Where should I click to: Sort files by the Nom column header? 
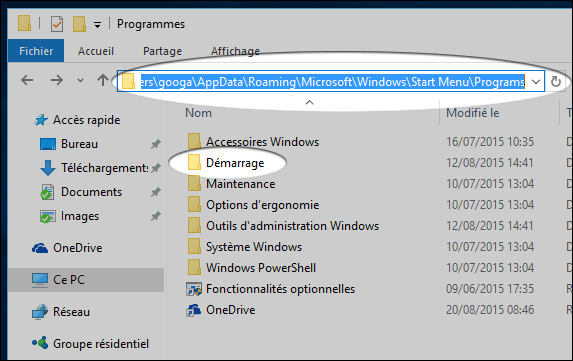point(198,113)
